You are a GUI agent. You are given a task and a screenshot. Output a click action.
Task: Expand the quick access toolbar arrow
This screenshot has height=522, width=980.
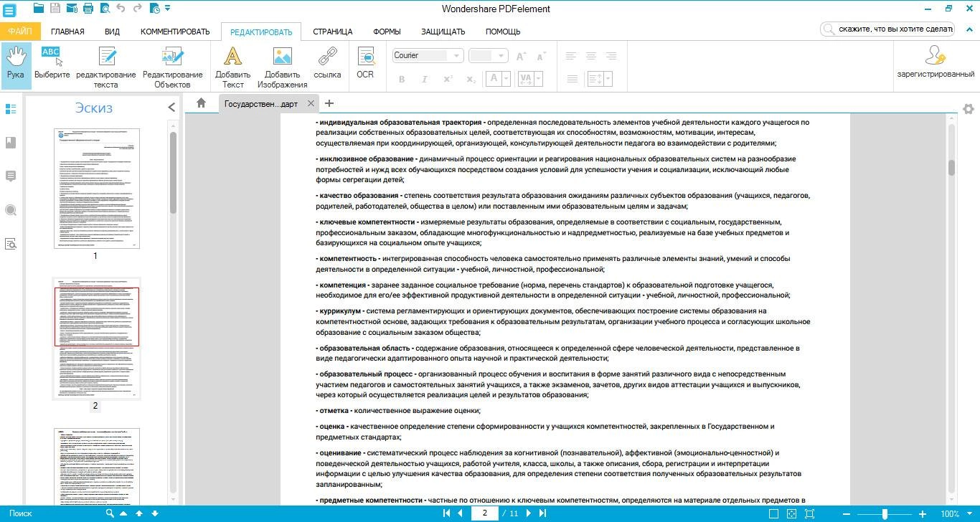pyautogui.click(x=167, y=9)
